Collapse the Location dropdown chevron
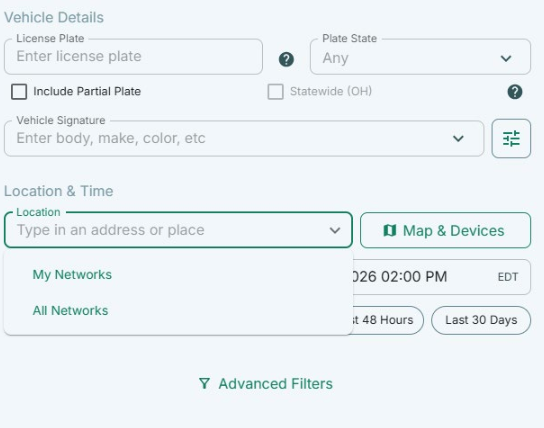Viewport: 544px width, 428px height. (335, 230)
